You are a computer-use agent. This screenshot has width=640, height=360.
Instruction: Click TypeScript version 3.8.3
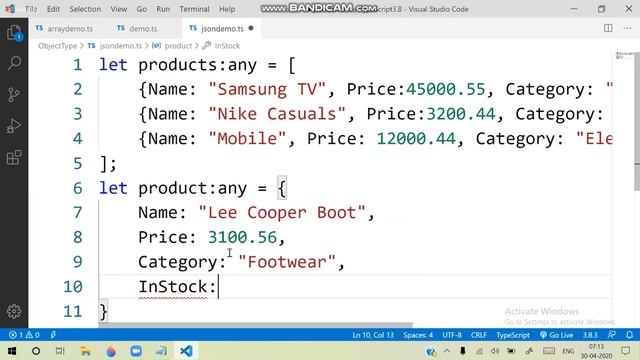[590, 335]
